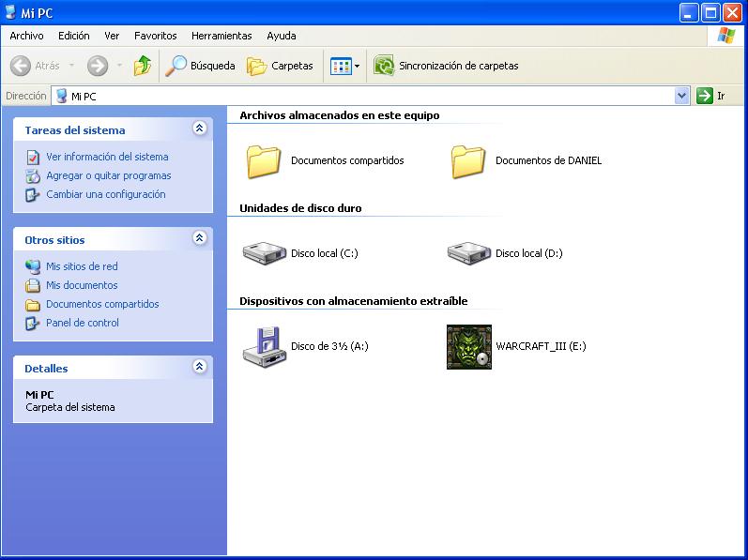
Task: Click Ver información del sistema link
Action: (x=107, y=157)
